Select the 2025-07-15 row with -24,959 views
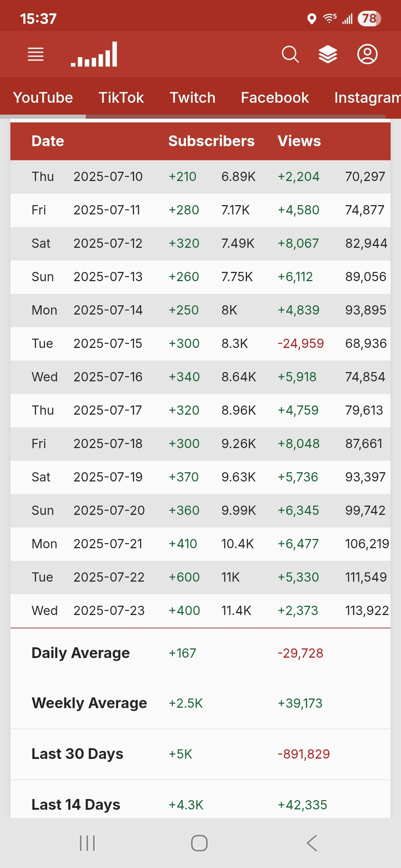This screenshot has width=401, height=868. [200, 343]
